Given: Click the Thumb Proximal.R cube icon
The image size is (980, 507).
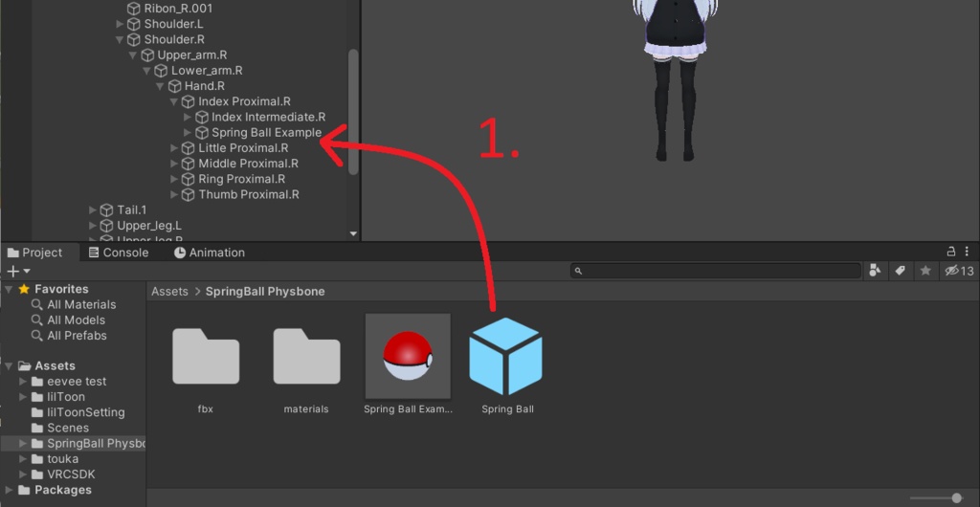Looking at the screenshot, I should [189, 195].
